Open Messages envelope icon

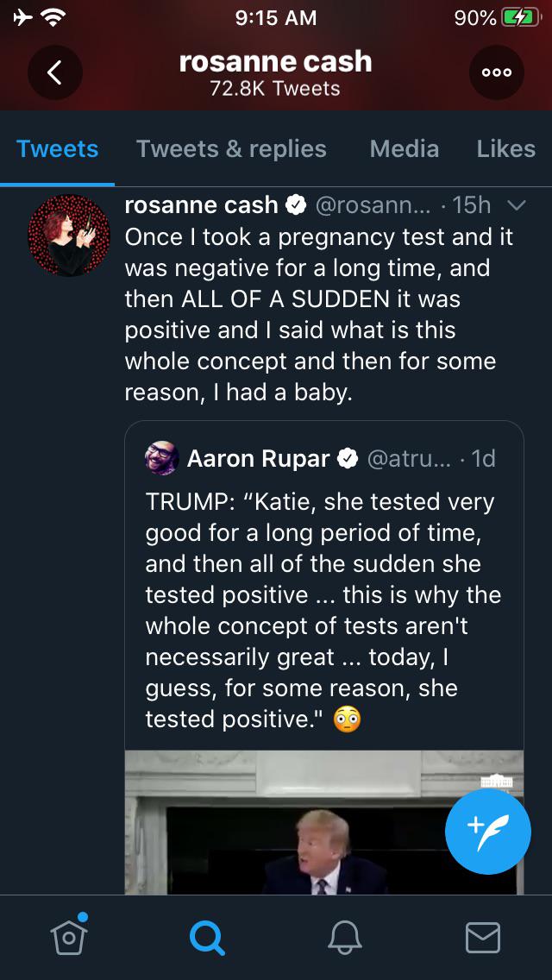[x=483, y=937]
